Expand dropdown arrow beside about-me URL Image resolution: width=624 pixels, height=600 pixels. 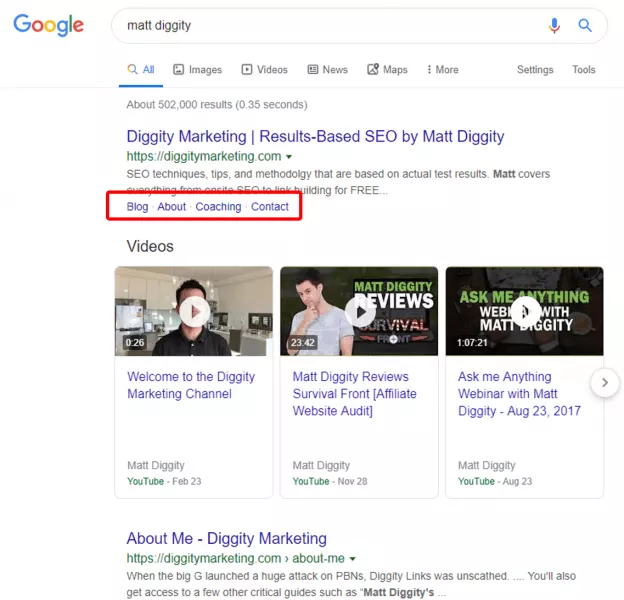(353, 559)
